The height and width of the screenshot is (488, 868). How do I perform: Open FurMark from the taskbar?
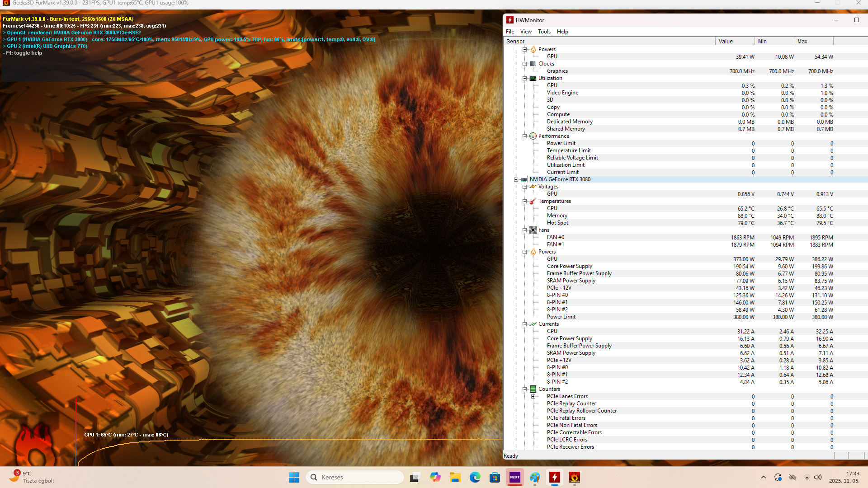click(574, 477)
